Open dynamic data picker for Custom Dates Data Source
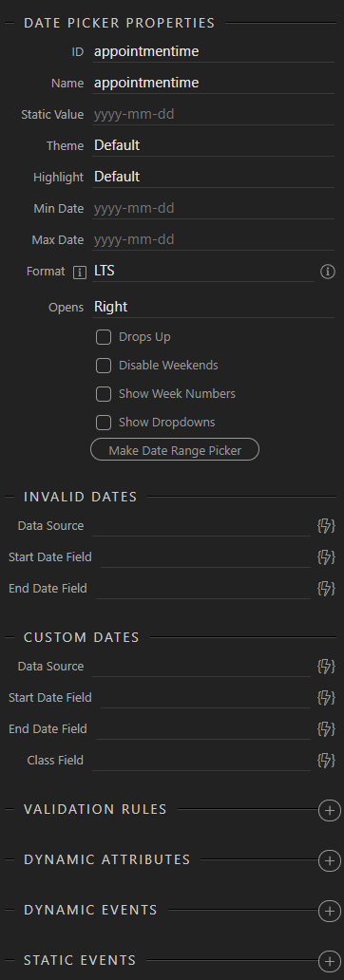 click(x=326, y=667)
